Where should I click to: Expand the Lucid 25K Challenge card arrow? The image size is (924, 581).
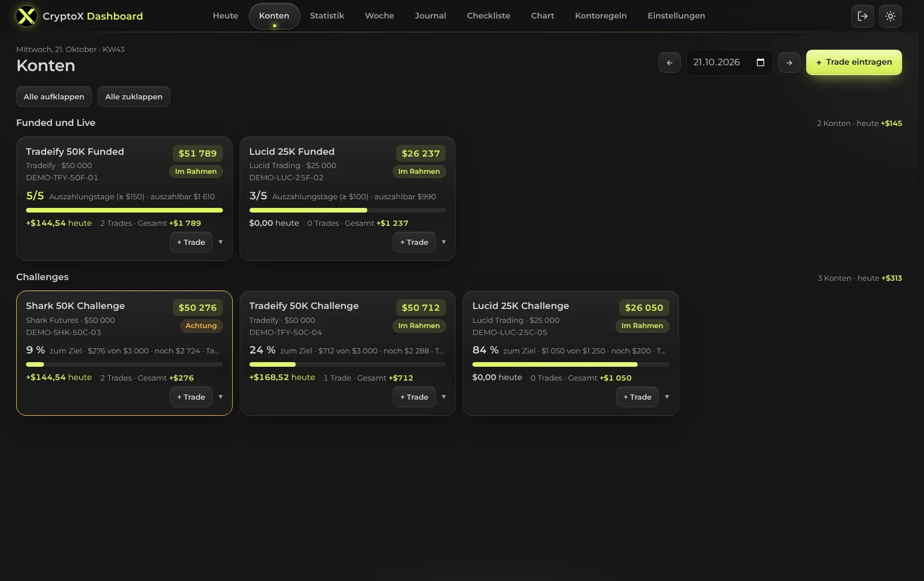click(x=667, y=397)
